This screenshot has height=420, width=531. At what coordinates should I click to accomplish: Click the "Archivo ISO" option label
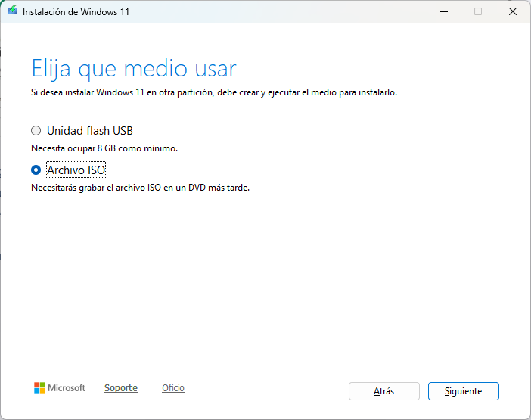pos(76,170)
